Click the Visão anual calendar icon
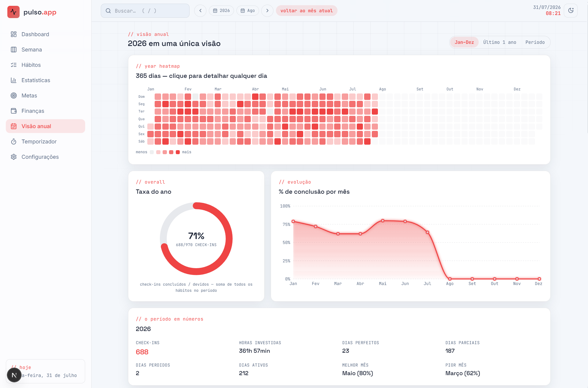 13,126
